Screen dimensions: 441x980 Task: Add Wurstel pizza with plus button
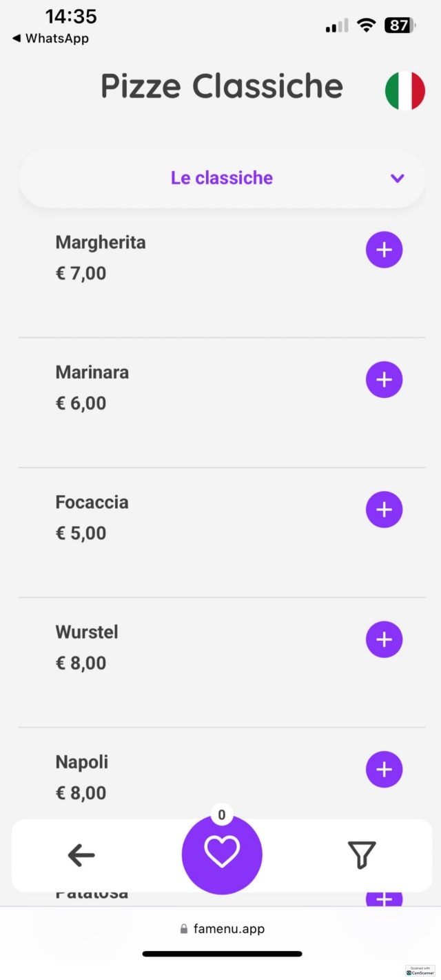pyautogui.click(x=384, y=639)
